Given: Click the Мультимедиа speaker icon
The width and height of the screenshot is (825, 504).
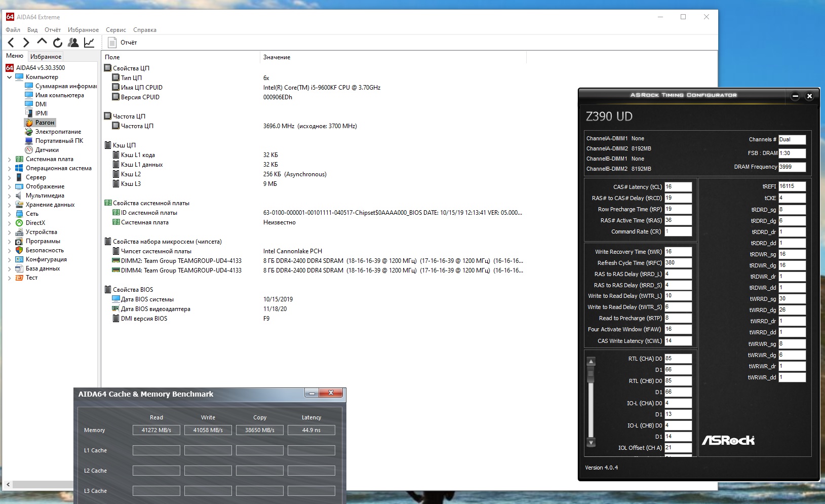Looking at the screenshot, I should coord(19,196).
